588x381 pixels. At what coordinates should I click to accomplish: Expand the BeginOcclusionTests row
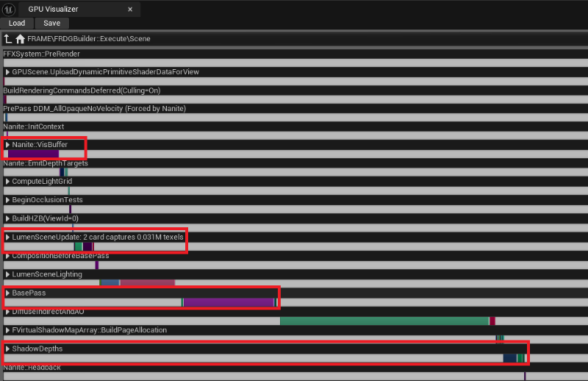point(7,200)
